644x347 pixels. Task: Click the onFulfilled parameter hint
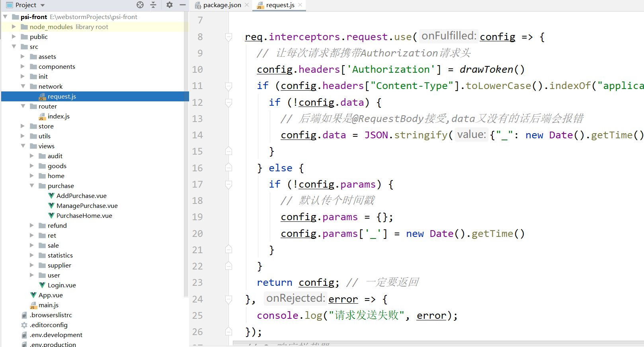tap(449, 36)
